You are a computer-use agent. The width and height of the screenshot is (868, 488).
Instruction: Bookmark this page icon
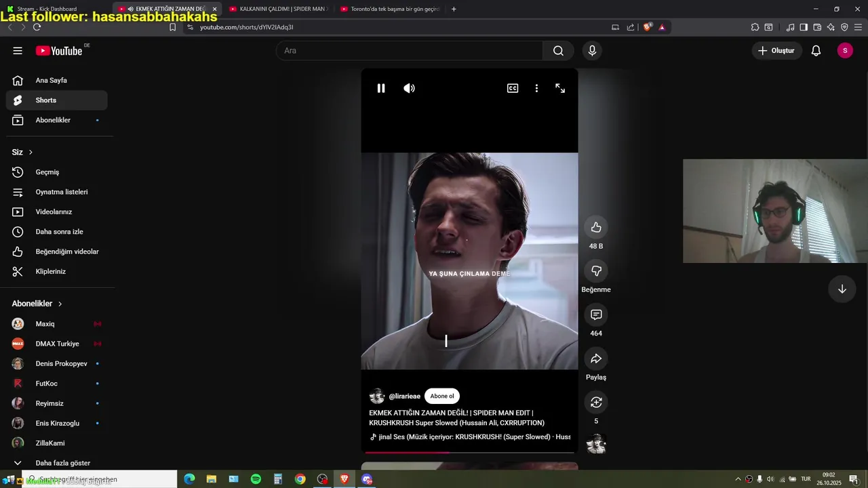172,27
